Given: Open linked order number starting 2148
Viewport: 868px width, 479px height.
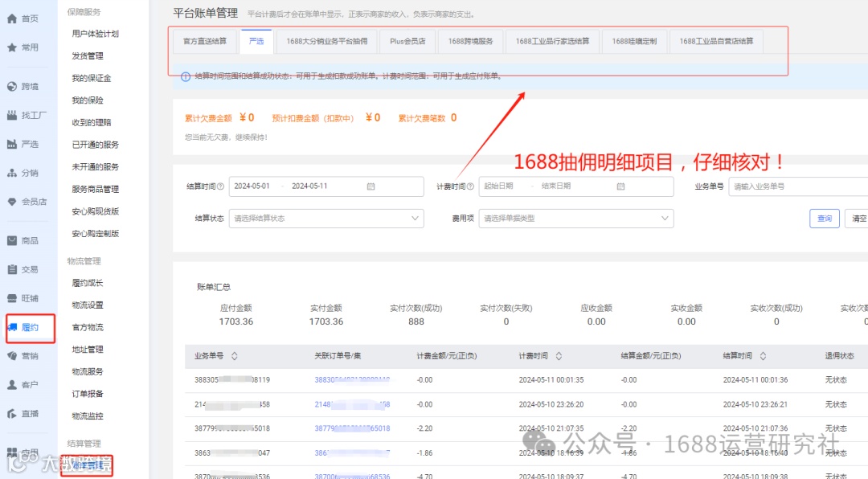Looking at the screenshot, I should [x=352, y=404].
